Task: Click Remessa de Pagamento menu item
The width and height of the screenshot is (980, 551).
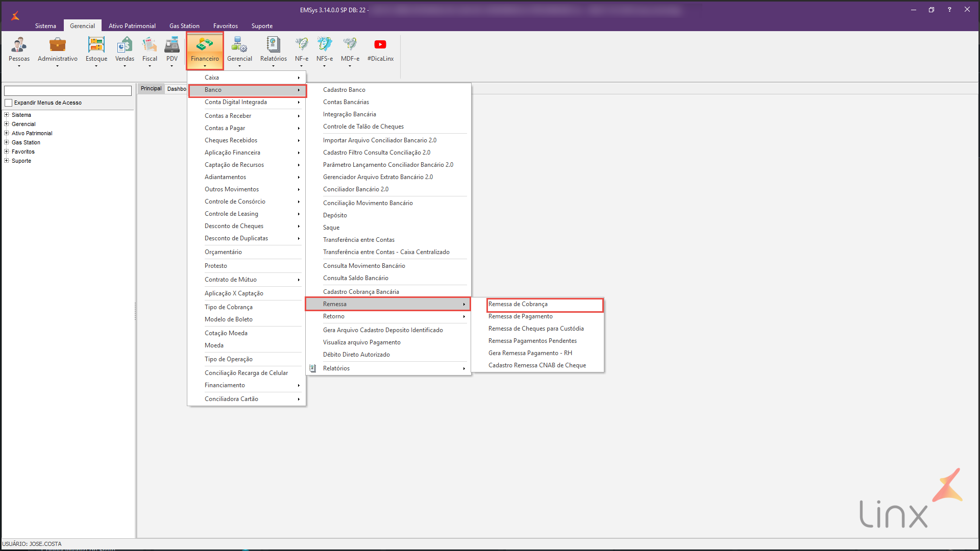Action: tap(520, 316)
